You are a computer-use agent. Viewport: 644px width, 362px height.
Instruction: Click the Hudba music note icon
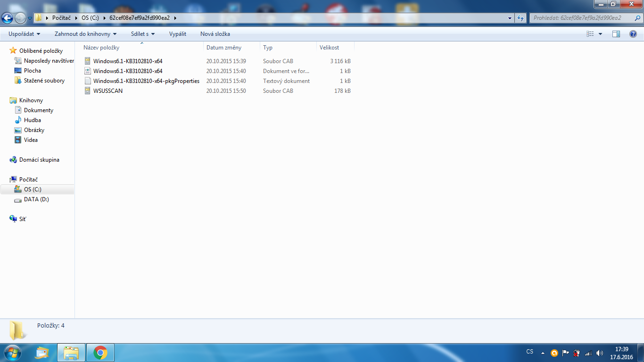click(18, 120)
